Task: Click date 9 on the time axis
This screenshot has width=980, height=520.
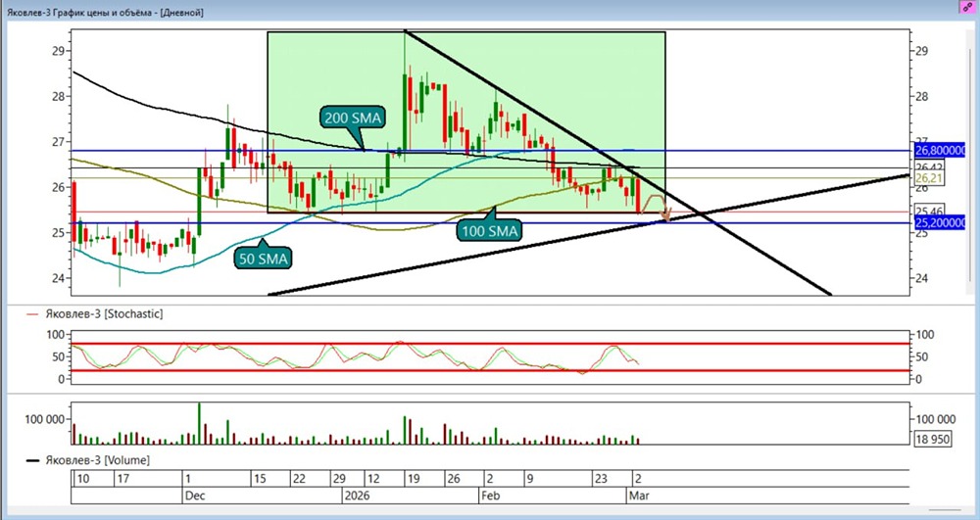Action: coord(530,479)
